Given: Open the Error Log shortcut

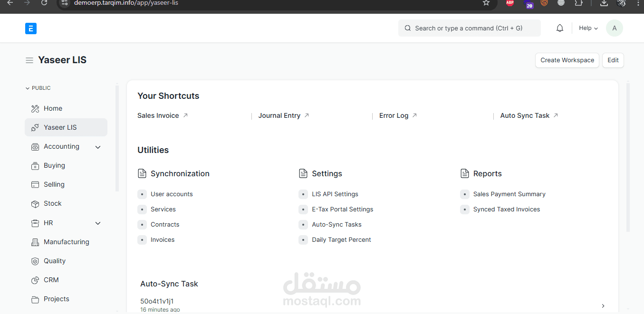Looking at the screenshot, I should click(394, 115).
